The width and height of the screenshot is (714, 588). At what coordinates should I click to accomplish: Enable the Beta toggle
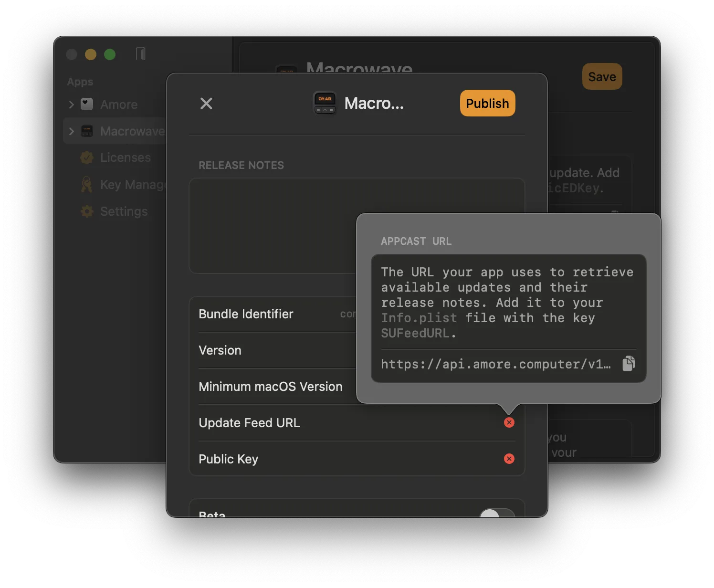click(497, 515)
